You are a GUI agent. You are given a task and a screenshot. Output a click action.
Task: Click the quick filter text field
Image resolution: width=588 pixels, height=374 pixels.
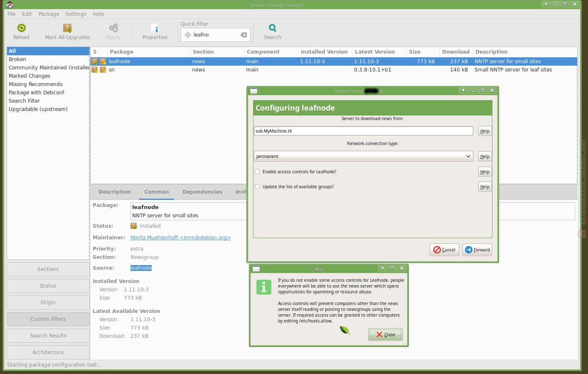point(216,35)
